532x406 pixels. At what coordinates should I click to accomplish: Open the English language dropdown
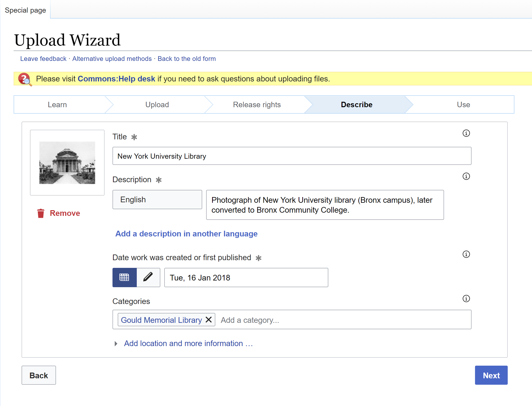(157, 200)
